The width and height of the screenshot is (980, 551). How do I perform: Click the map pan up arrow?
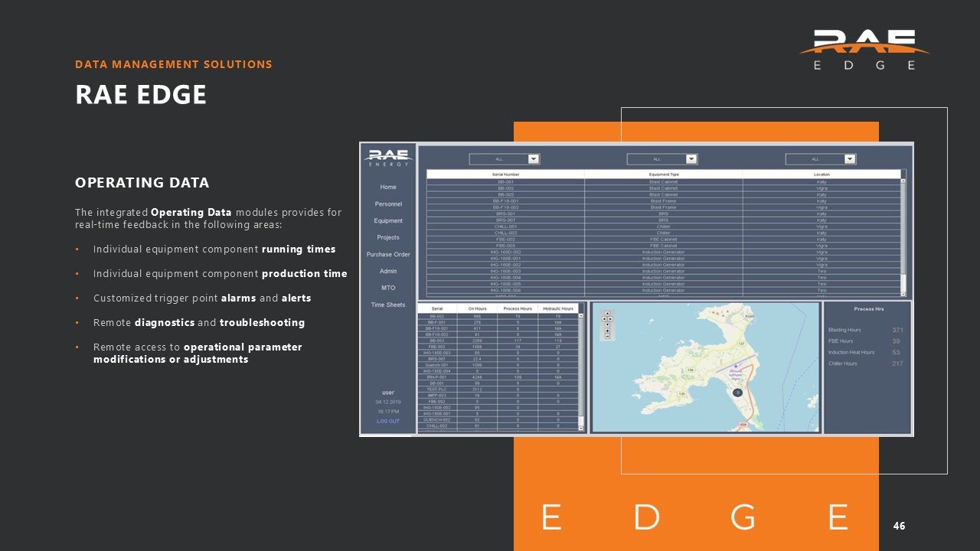point(607,313)
